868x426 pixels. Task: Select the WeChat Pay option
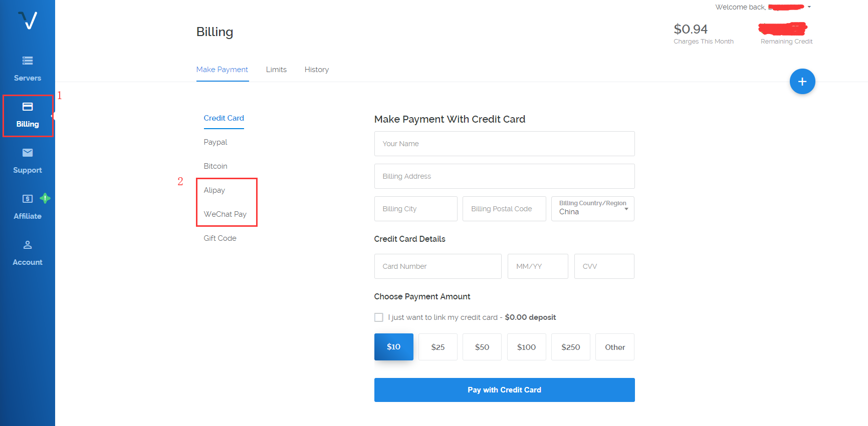[x=225, y=214]
